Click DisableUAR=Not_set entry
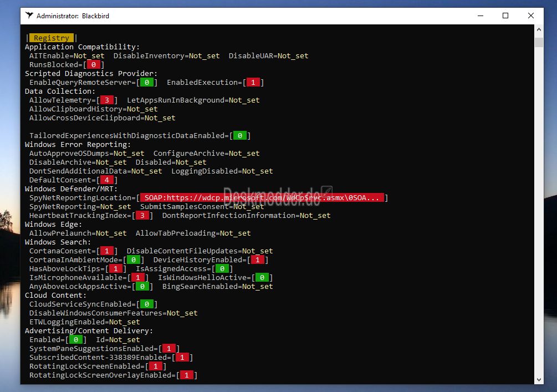 click(269, 56)
